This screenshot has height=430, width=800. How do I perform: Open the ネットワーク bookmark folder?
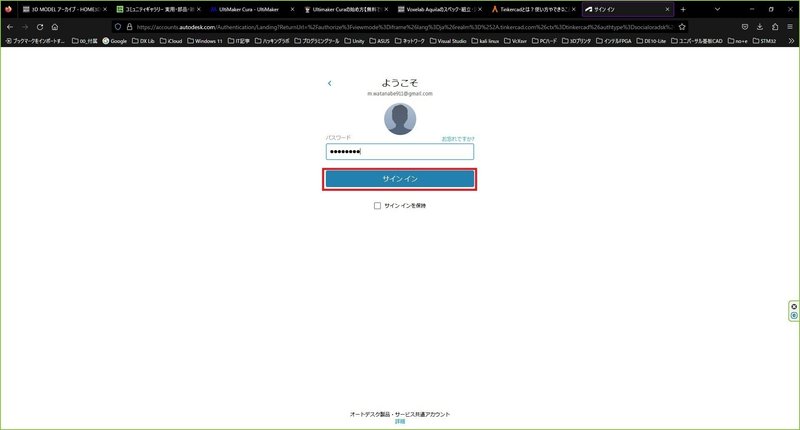[410, 41]
